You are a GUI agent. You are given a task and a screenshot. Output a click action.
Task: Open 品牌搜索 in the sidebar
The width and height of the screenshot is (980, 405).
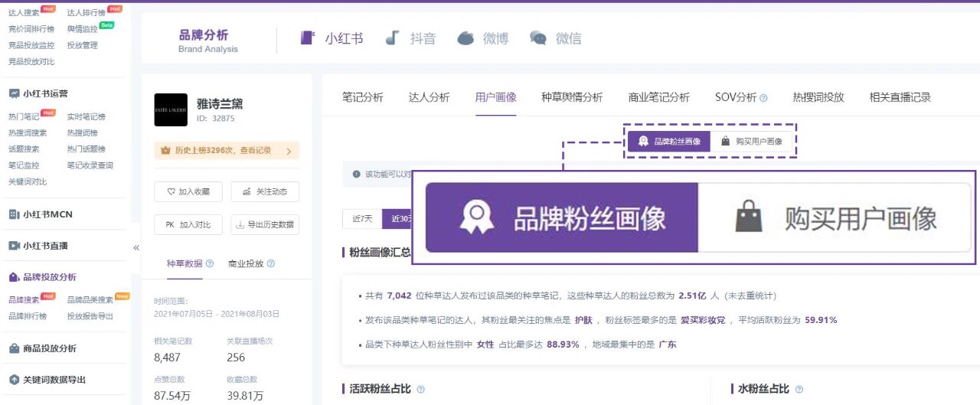(24, 300)
